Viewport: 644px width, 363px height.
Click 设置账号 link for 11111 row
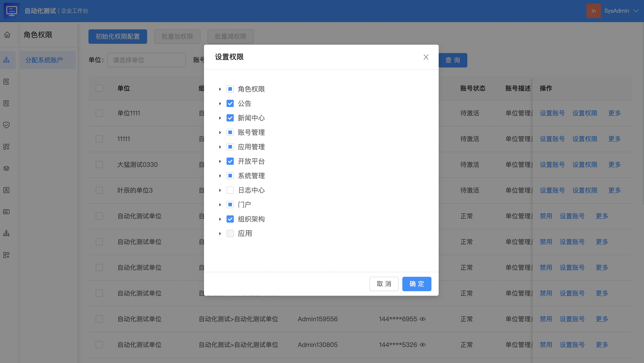click(x=552, y=139)
